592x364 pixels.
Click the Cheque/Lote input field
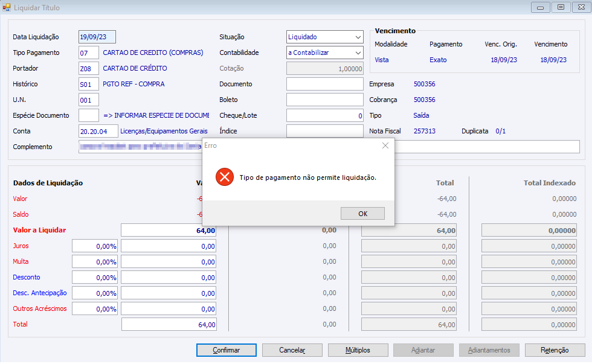pyautogui.click(x=325, y=115)
